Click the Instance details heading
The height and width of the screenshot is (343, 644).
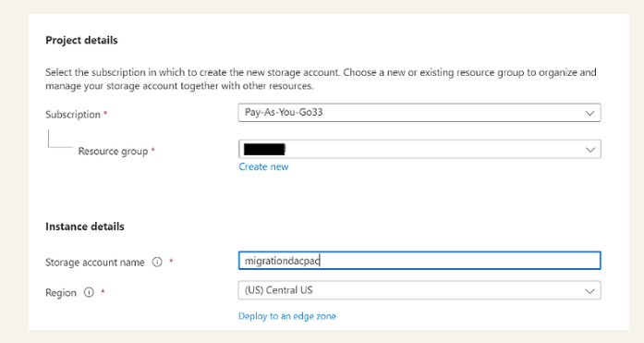85,227
